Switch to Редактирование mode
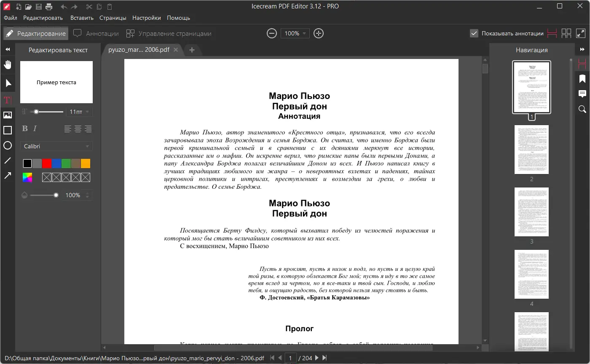590x364 pixels. (x=36, y=33)
